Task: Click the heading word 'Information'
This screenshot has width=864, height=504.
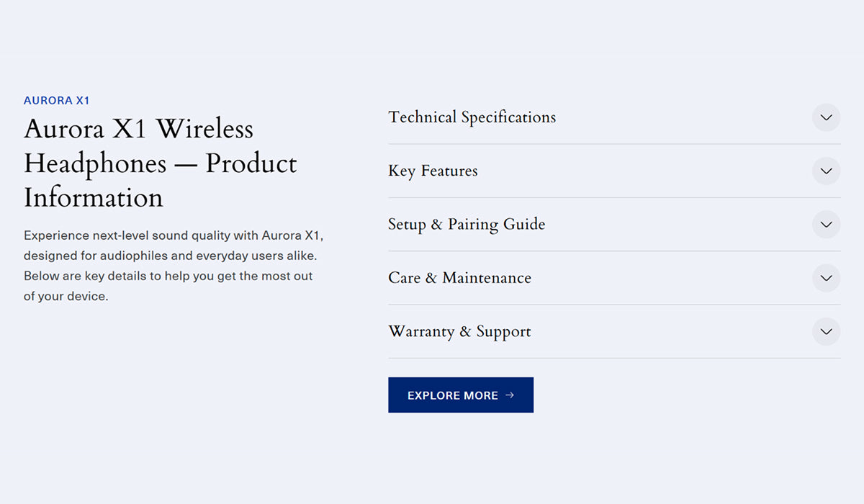Action: pyautogui.click(x=94, y=198)
